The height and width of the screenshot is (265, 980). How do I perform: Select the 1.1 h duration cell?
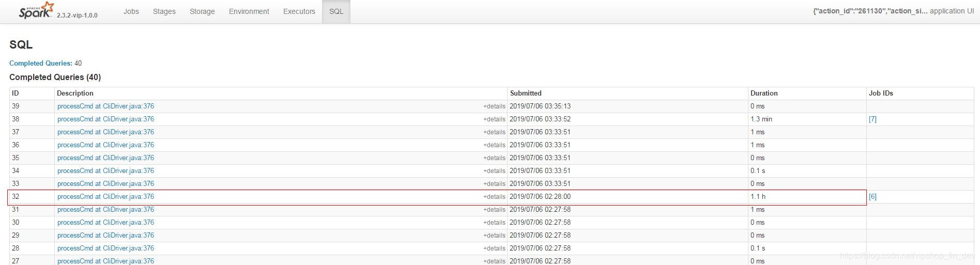point(807,197)
